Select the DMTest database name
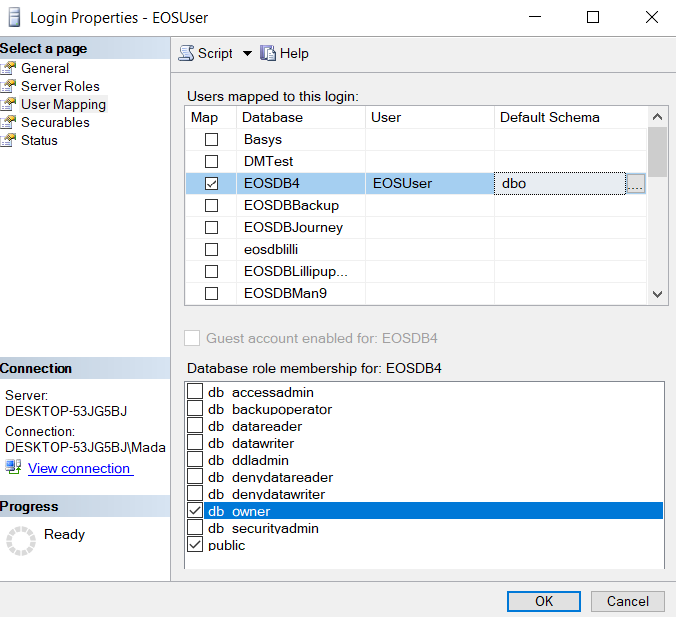 click(x=268, y=162)
